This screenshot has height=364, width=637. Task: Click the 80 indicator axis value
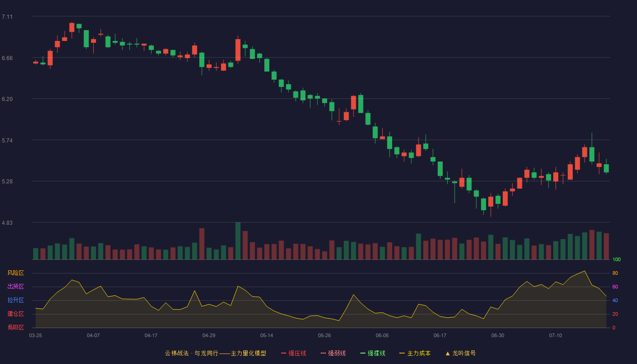pyautogui.click(x=615, y=273)
